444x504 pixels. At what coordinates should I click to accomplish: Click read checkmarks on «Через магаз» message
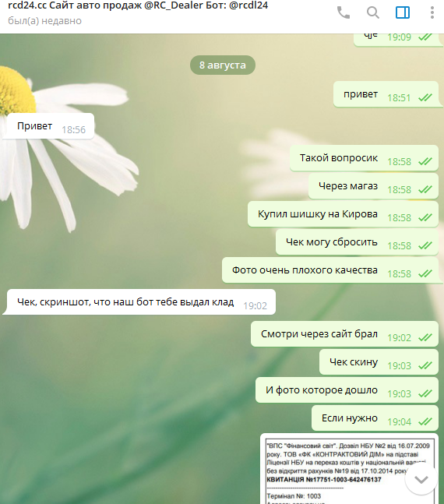click(x=425, y=189)
